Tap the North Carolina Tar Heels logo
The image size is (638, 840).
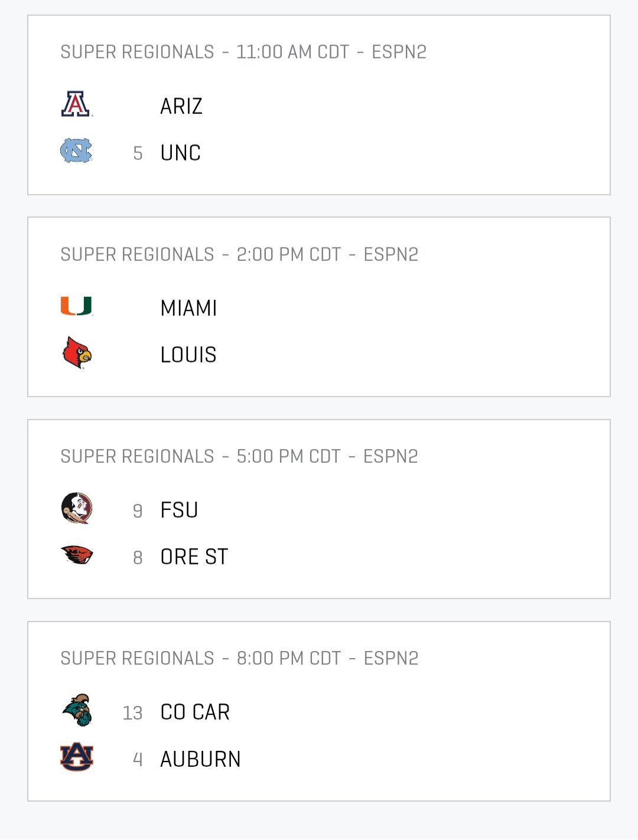click(77, 151)
